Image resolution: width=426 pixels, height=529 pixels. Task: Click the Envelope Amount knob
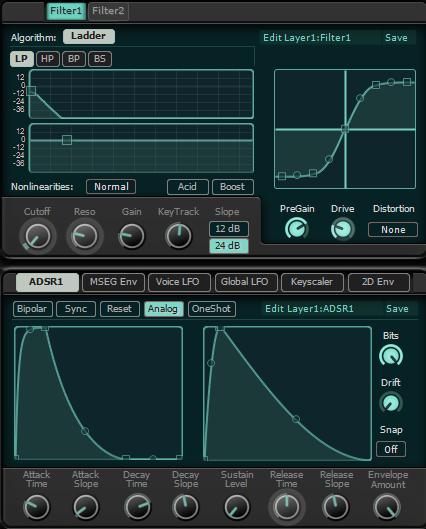tap(387, 507)
